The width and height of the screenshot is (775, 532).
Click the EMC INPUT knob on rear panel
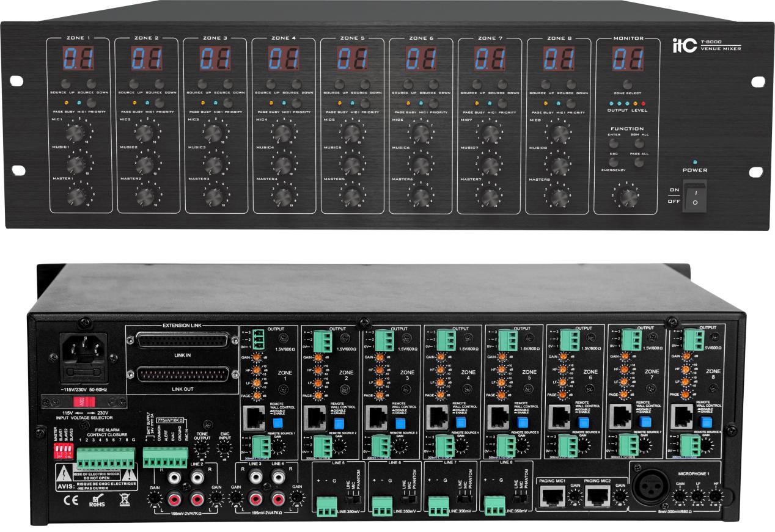(225, 450)
